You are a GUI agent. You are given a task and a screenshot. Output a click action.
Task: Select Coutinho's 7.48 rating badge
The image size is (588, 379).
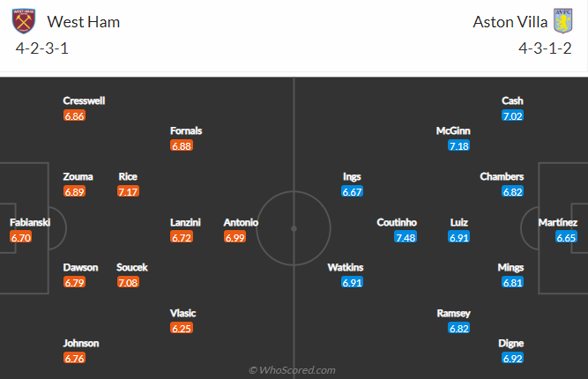pos(406,237)
